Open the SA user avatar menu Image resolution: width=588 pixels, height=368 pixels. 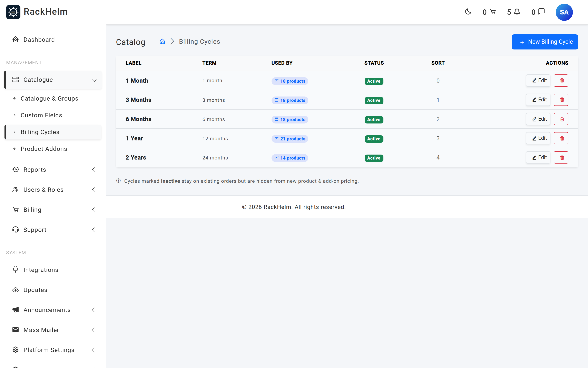[564, 12]
